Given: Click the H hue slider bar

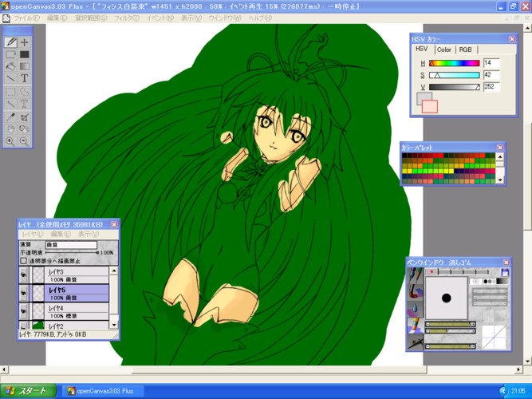Looking at the screenshot, I should [x=455, y=63].
